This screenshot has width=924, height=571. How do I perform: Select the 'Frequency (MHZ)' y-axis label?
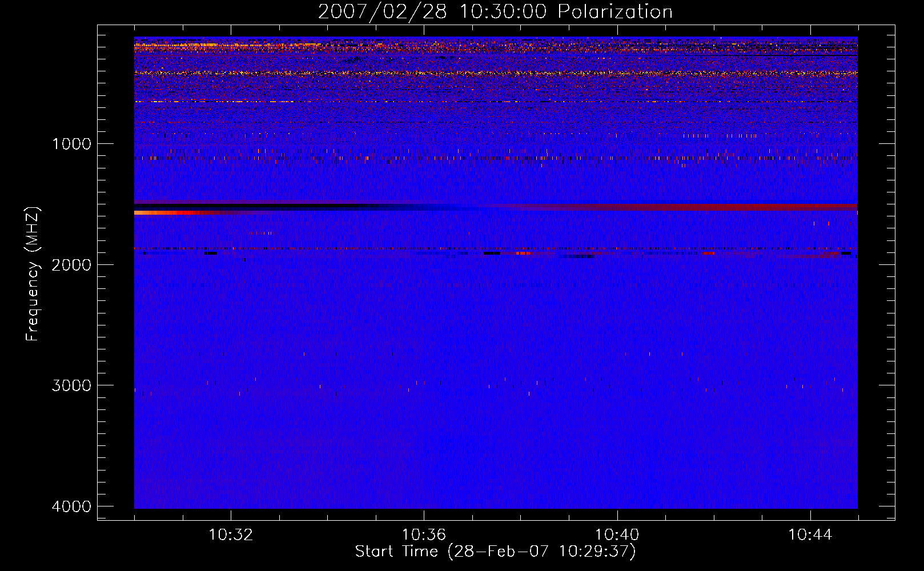click(33, 274)
